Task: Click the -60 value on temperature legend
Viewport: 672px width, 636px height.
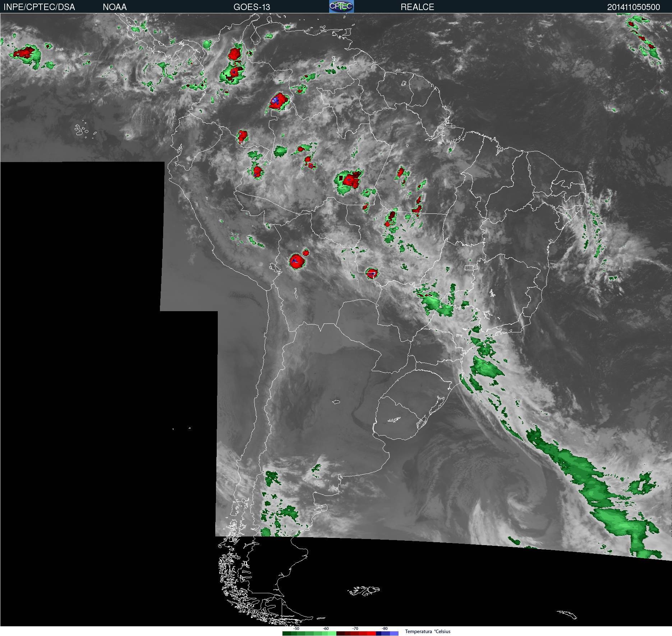Action: [x=326, y=629]
